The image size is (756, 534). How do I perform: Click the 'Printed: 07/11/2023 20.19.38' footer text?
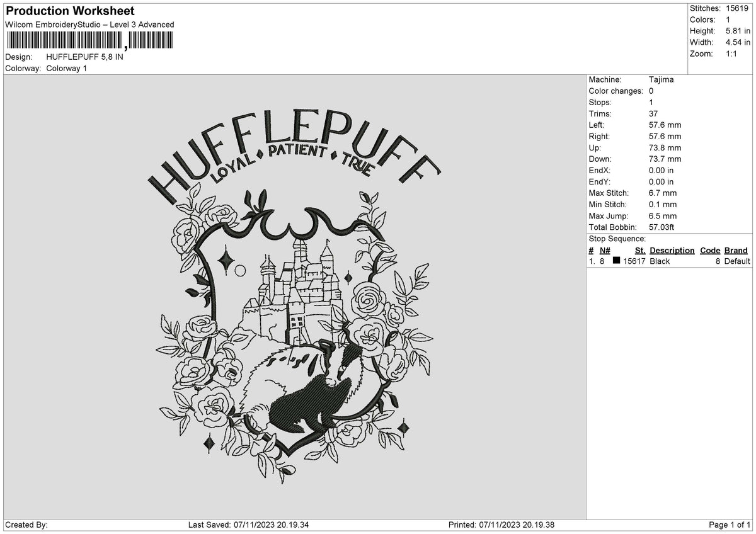tap(501, 525)
